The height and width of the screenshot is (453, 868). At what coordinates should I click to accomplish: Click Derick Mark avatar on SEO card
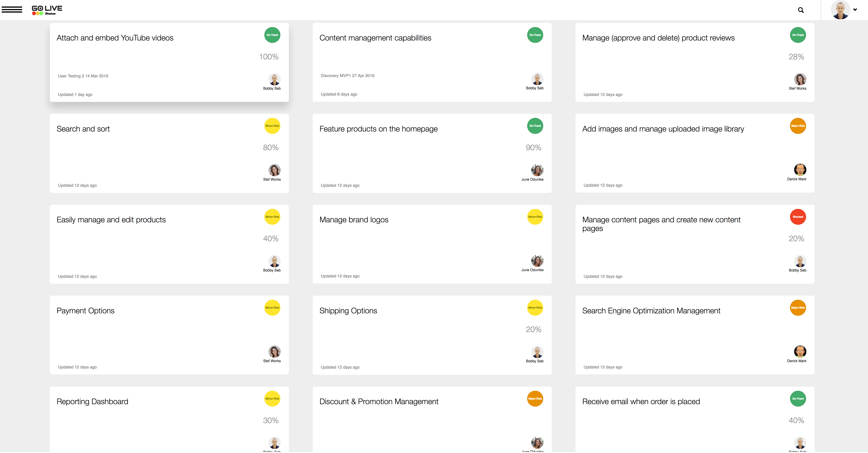click(x=800, y=352)
